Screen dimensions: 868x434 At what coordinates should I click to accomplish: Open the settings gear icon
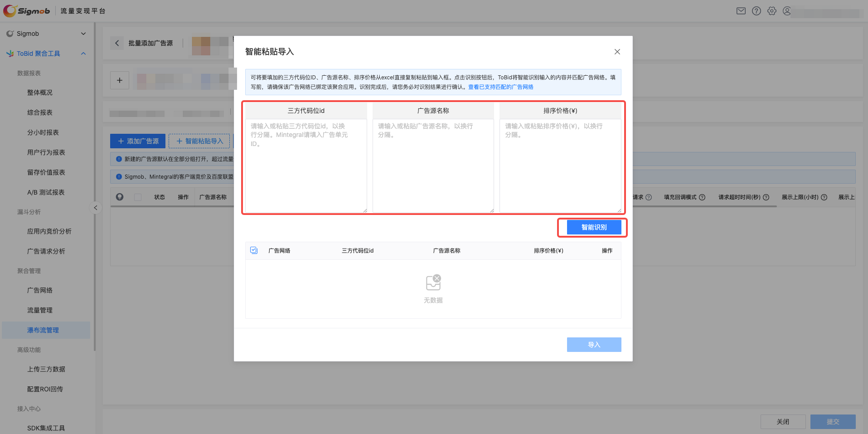pyautogui.click(x=772, y=11)
